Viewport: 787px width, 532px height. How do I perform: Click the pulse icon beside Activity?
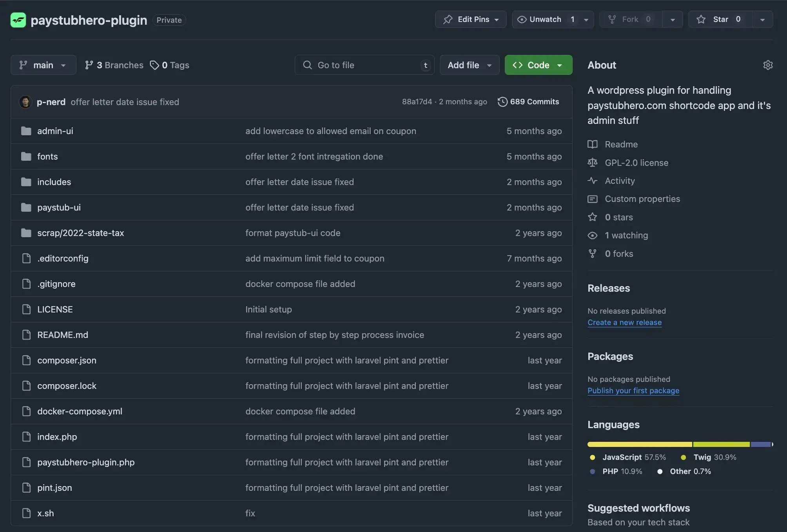click(x=593, y=181)
